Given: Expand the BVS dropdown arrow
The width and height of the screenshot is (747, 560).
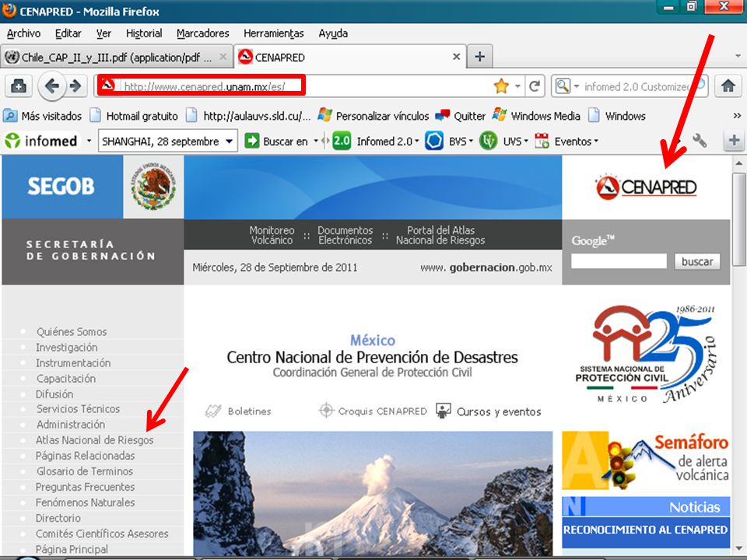Looking at the screenshot, I should (x=471, y=141).
